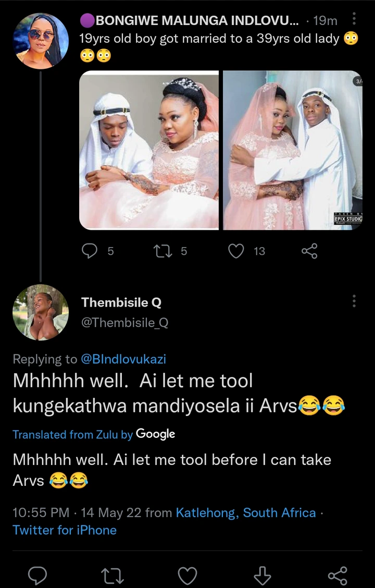This screenshot has height=588, width=375.
Task: Retweet Thembisile Q's reply
Action: coord(113,575)
